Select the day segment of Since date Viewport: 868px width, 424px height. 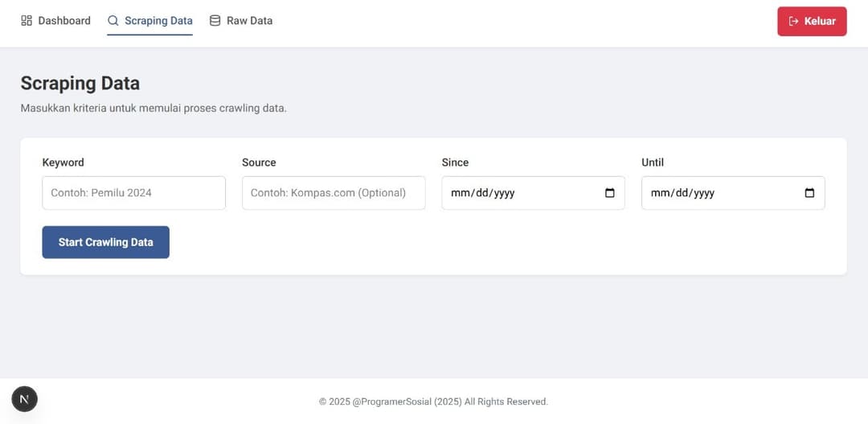click(479, 193)
